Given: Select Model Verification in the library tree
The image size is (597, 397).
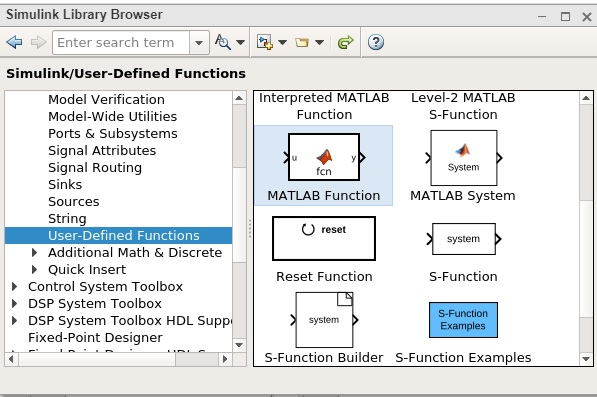Looking at the screenshot, I should (106, 99).
